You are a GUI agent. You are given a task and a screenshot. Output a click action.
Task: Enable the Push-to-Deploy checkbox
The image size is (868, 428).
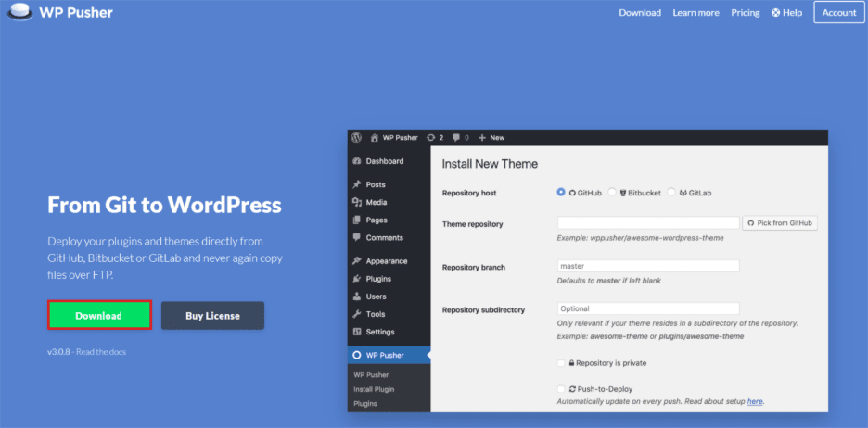pos(561,389)
